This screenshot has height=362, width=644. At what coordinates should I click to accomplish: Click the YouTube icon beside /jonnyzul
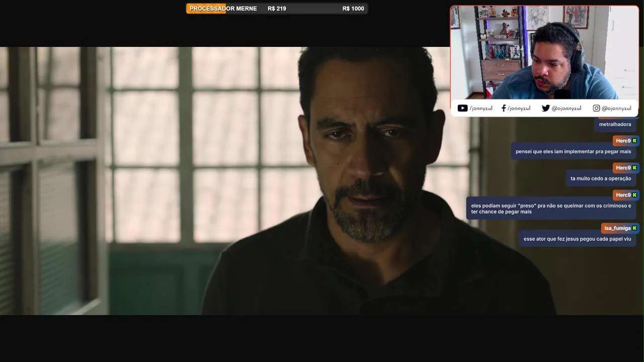click(462, 108)
